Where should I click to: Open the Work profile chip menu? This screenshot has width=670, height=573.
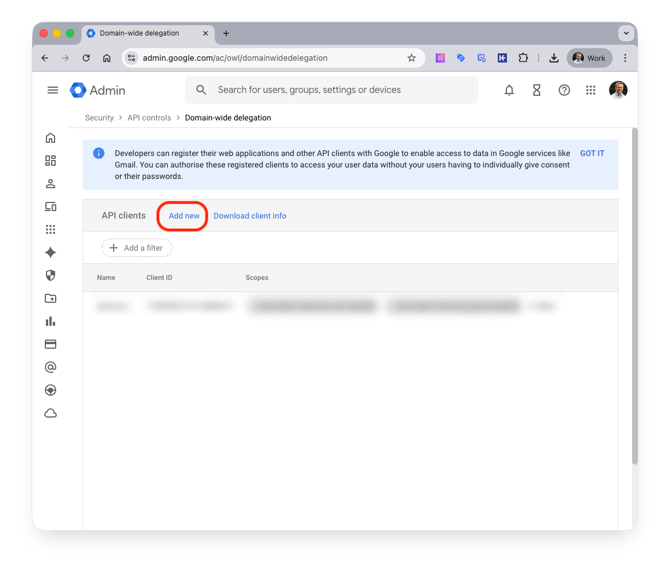[589, 58]
